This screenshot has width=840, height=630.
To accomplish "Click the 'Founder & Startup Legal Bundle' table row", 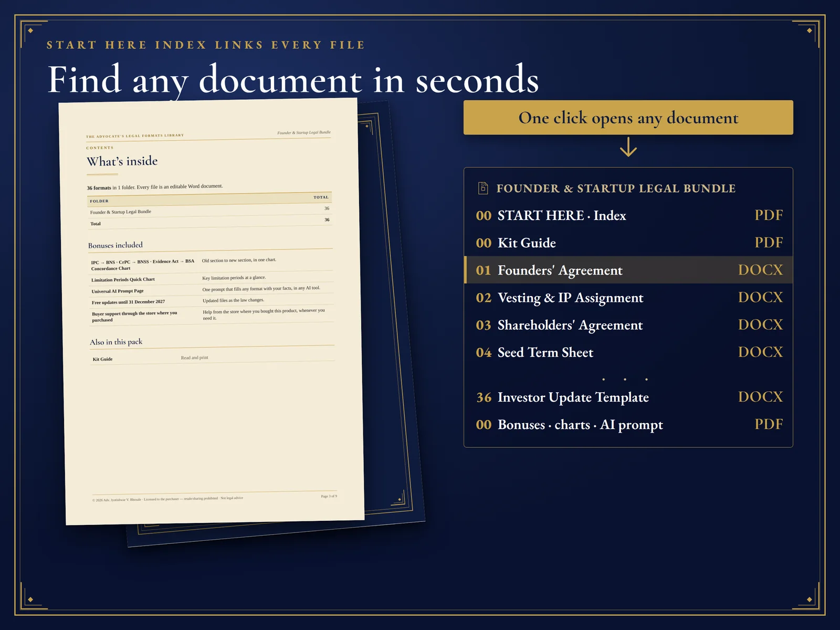I will 209,210.
